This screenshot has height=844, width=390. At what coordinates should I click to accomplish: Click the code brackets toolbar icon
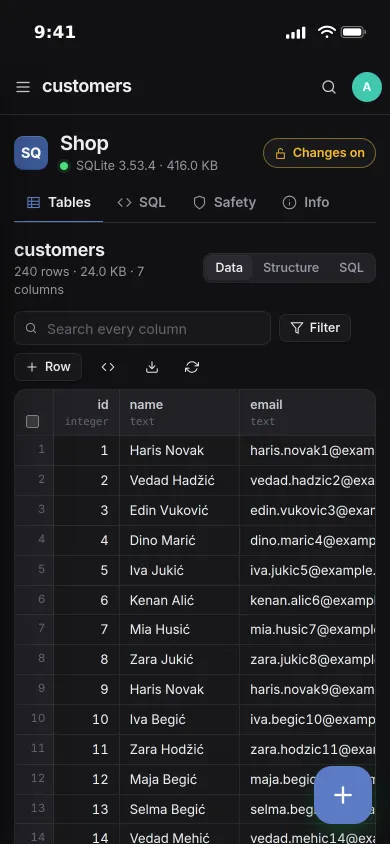point(108,367)
